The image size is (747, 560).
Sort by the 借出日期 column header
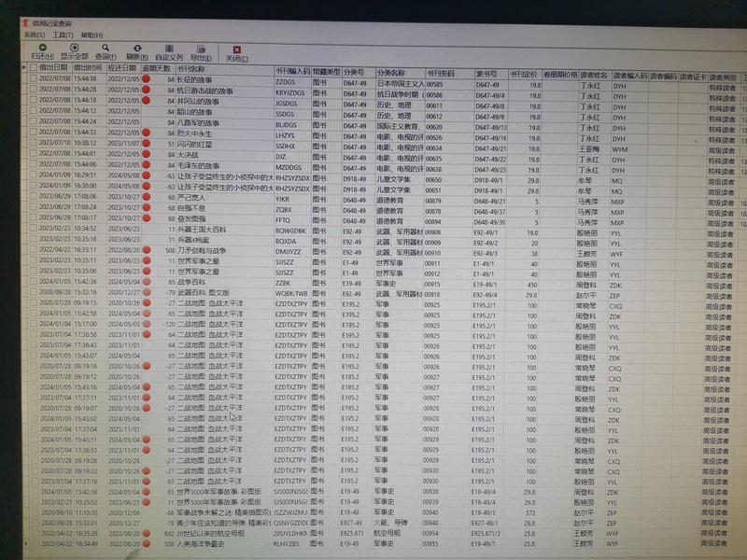click(x=53, y=67)
